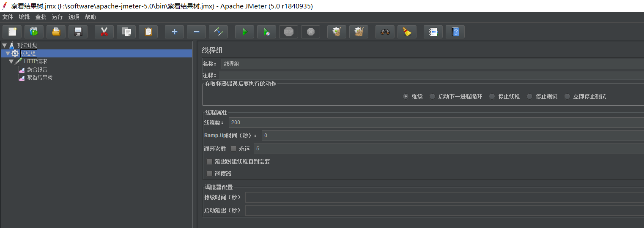Click the Copy icon in toolbar
Screen dimensions: 644x228
(x=126, y=32)
